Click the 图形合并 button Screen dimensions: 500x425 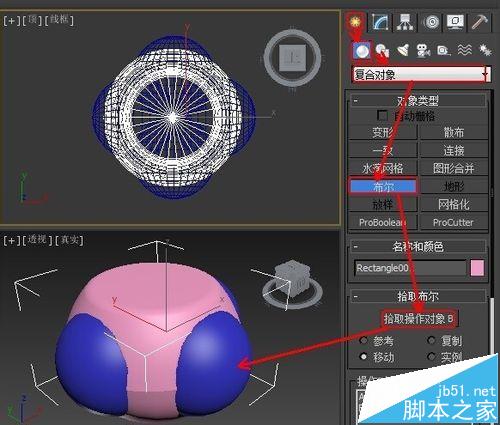(x=454, y=168)
